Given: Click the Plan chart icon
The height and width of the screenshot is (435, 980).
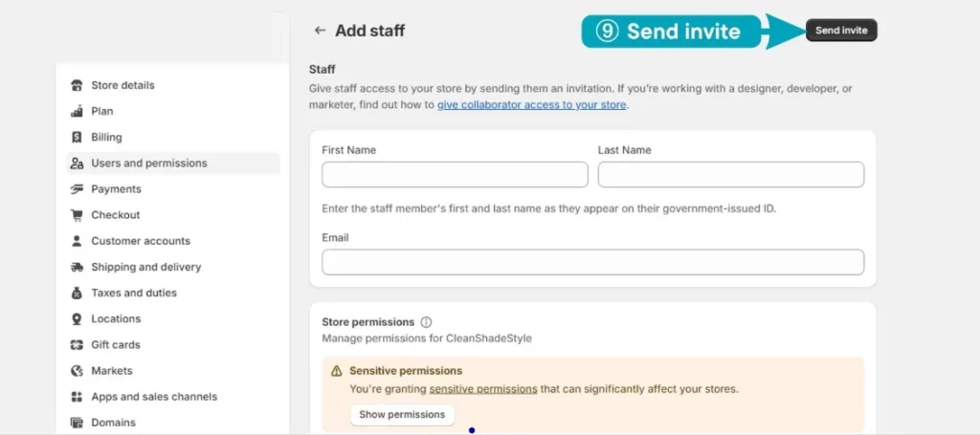Looking at the screenshot, I should (x=77, y=111).
